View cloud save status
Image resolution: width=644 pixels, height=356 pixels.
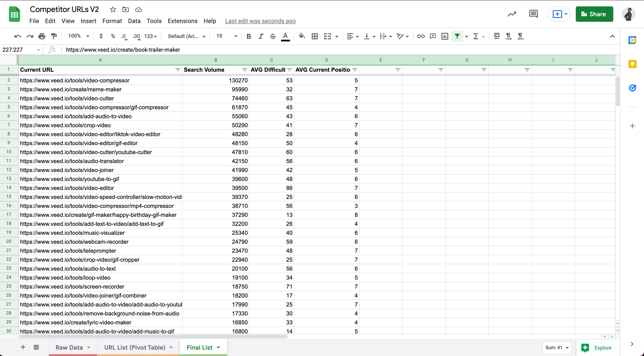(x=138, y=10)
